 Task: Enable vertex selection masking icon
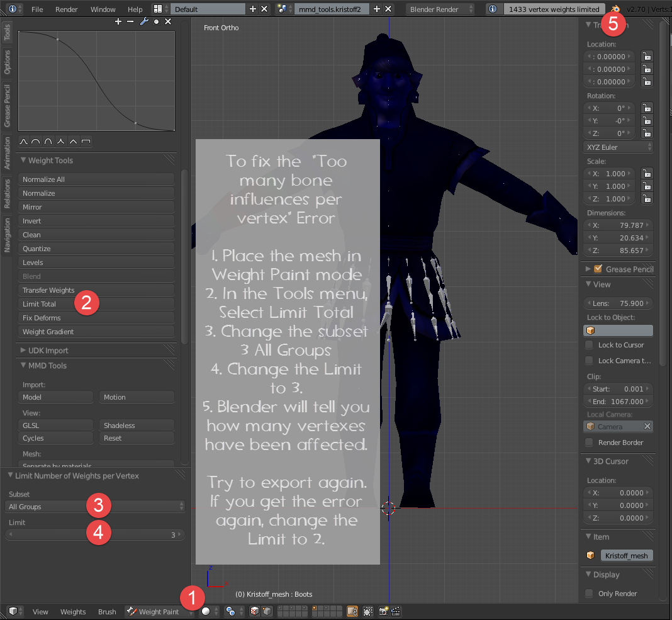pos(267,611)
